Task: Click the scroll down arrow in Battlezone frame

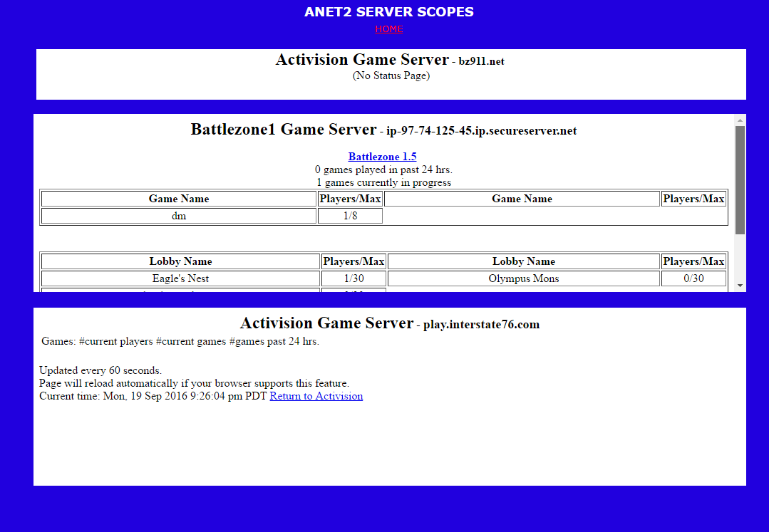Action: click(740, 286)
